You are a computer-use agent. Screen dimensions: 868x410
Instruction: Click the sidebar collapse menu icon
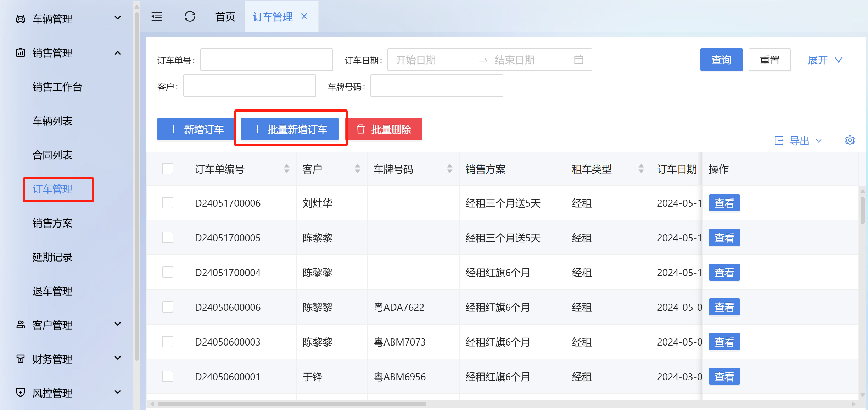coord(157,17)
